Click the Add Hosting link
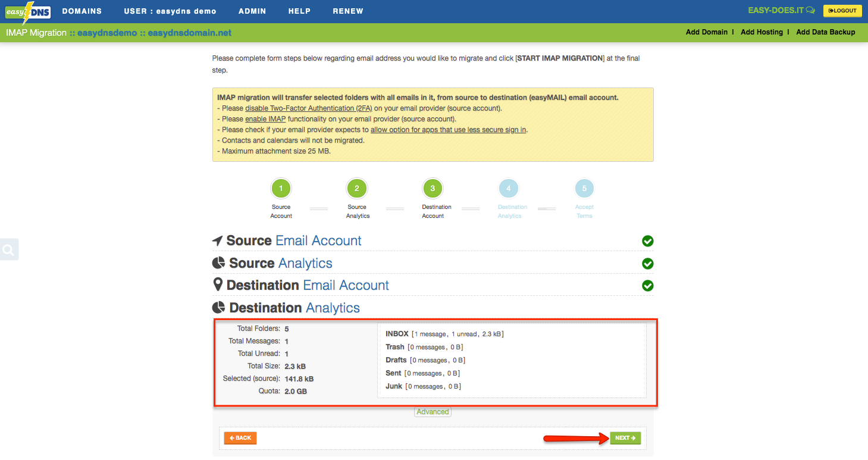 (762, 32)
